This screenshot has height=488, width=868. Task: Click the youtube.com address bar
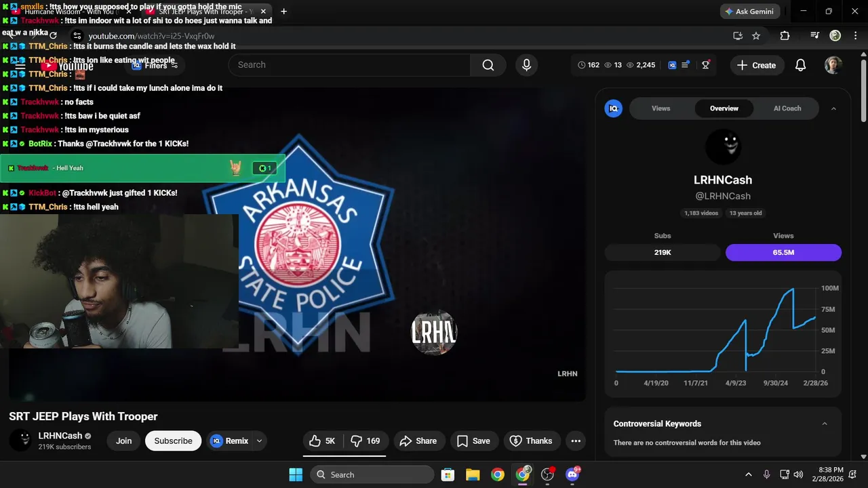coord(407,36)
